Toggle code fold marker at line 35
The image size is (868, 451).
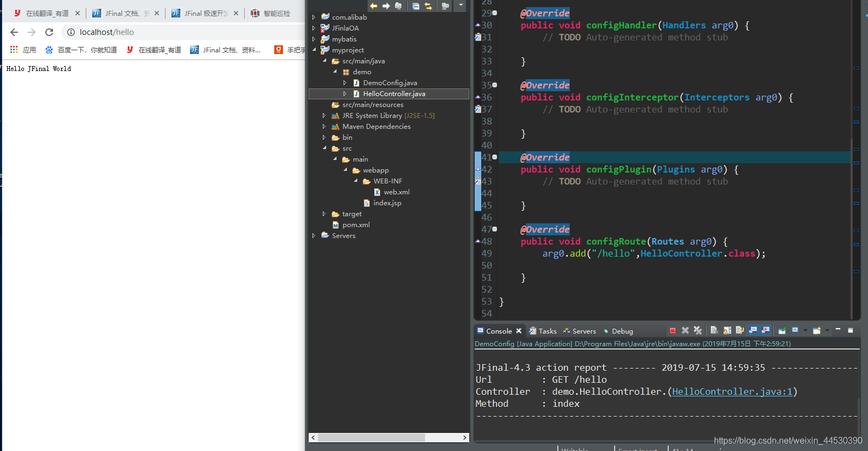(495, 85)
